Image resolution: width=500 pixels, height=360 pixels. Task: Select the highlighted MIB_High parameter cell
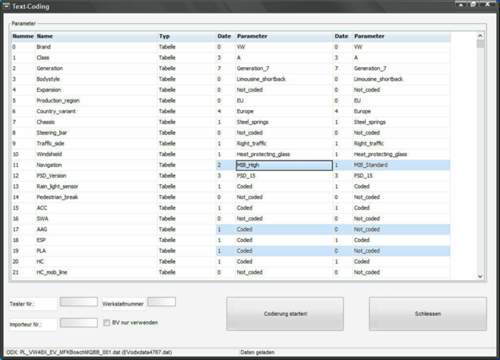[284, 165]
